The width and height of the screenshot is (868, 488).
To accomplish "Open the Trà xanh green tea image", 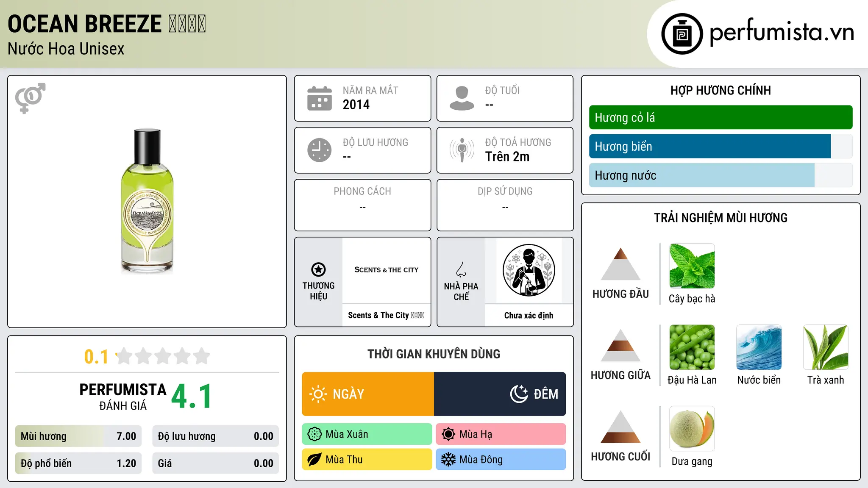I will click(x=826, y=347).
